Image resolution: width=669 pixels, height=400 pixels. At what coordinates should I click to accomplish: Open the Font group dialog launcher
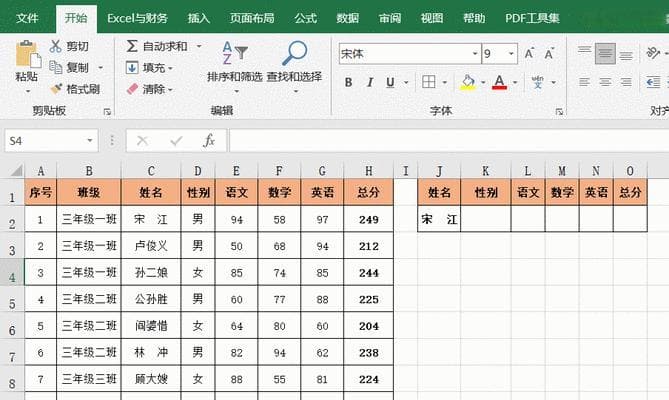point(559,112)
